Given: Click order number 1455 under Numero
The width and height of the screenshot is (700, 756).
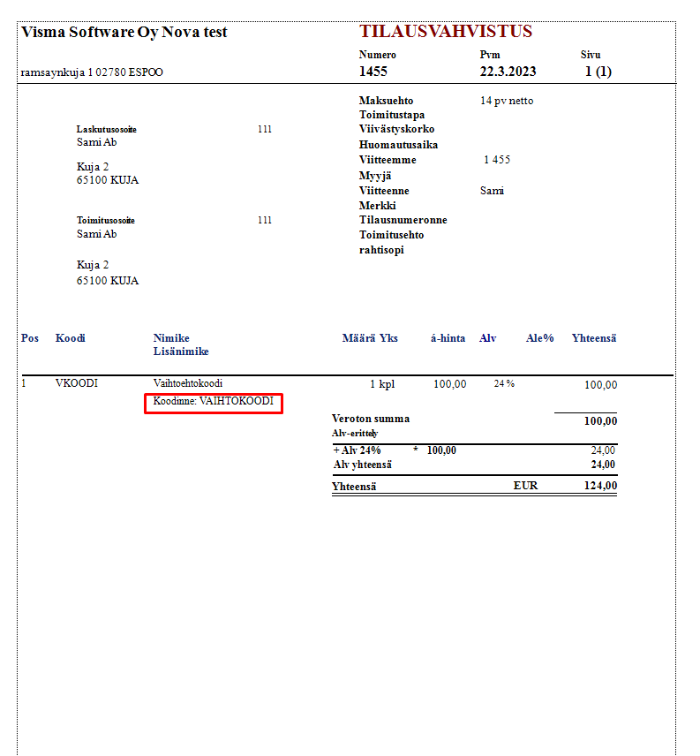Looking at the screenshot, I should coord(373,72).
